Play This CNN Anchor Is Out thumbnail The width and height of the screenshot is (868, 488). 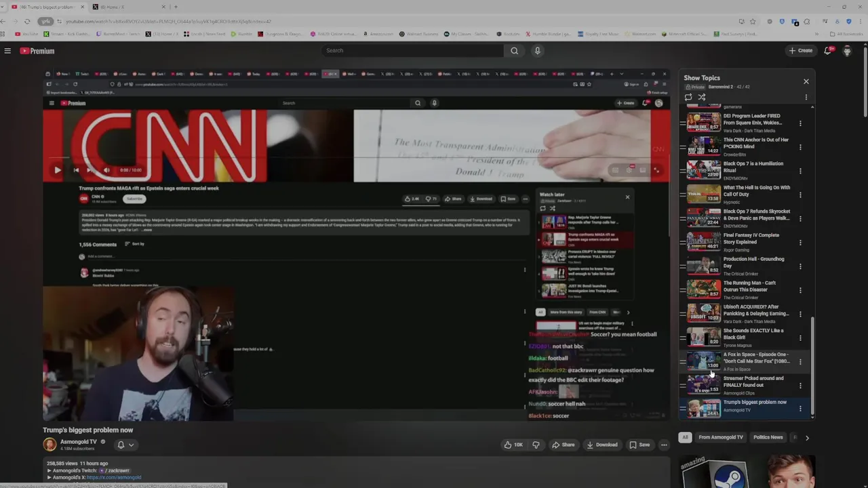(x=704, y=146)
